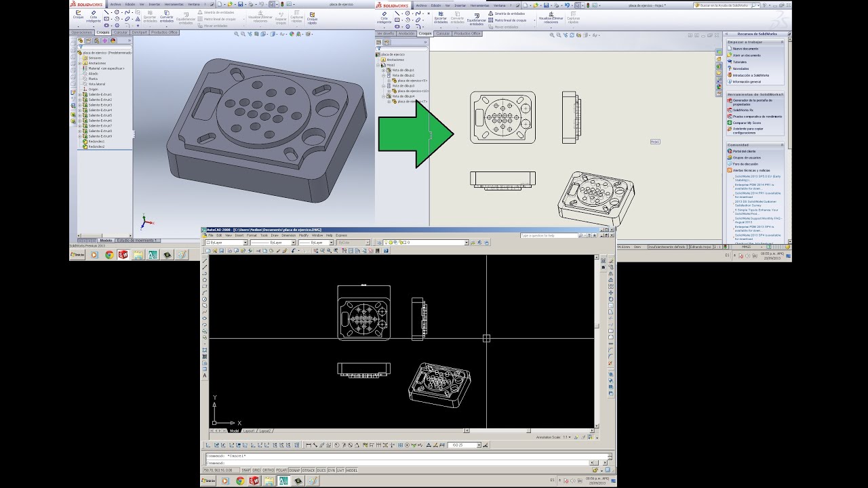Switch to Calcular tab in left SolidWorks
868x488 pixels.
[x=121, y=32]
